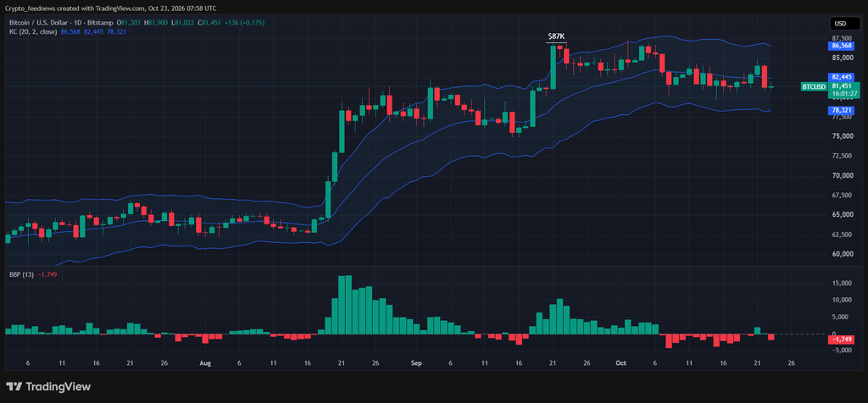Click the 85,000 price scale label
868x403 pixels.
click(x=841, y=58)
